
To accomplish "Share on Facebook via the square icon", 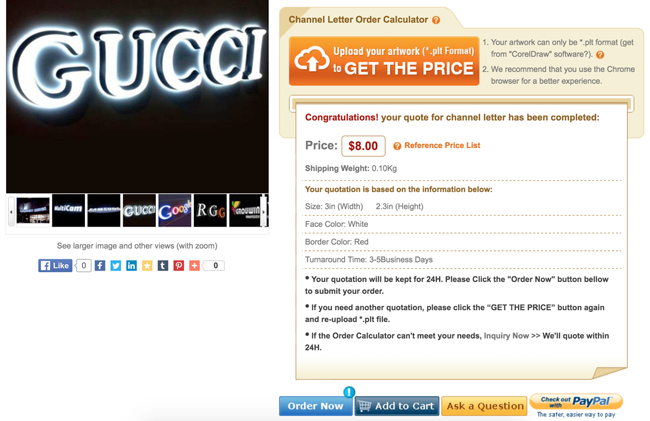I will click(100, 266).
